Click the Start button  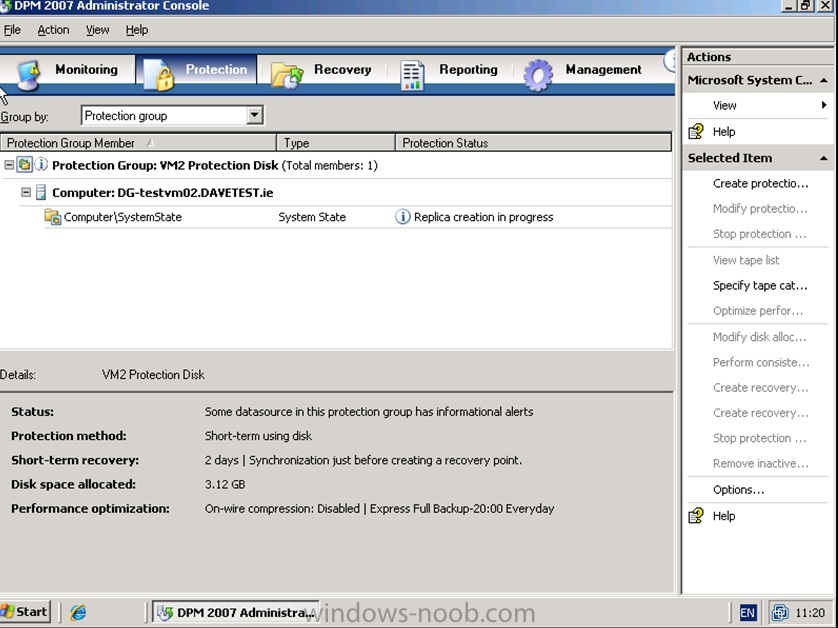coord(26,612)
